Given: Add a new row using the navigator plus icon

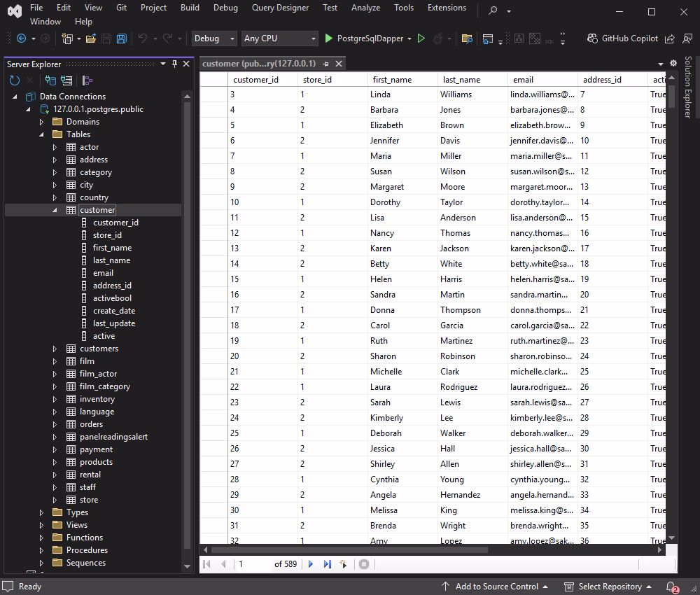Looking at the screenshot, I should (344, 563).
